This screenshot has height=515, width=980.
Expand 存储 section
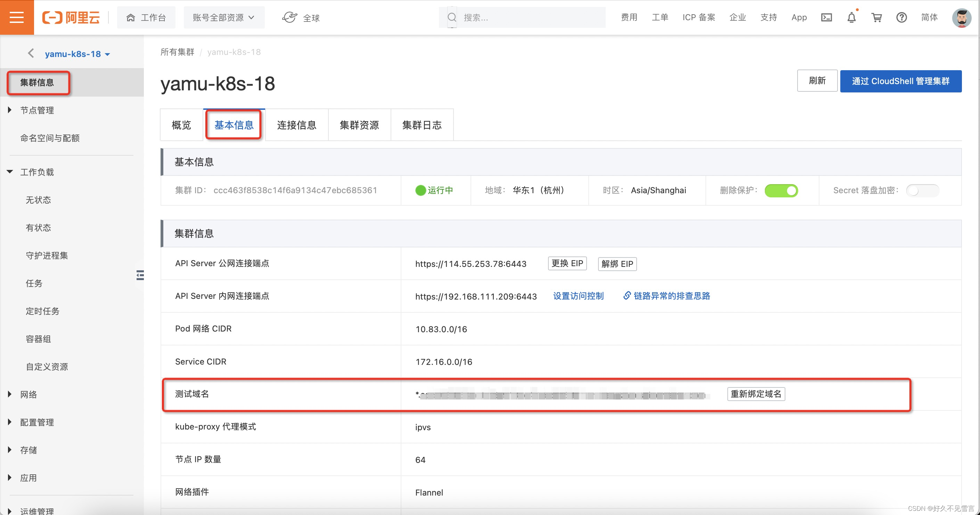[28, 450]
